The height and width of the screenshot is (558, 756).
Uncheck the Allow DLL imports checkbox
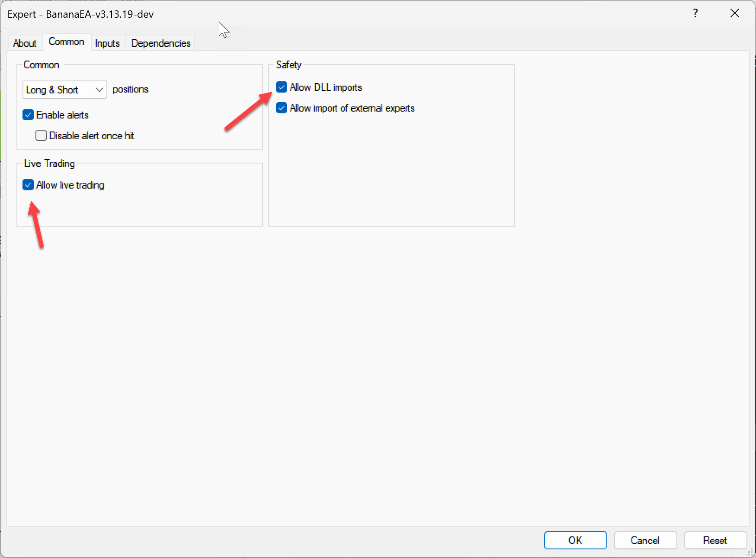tap(282, 87)
